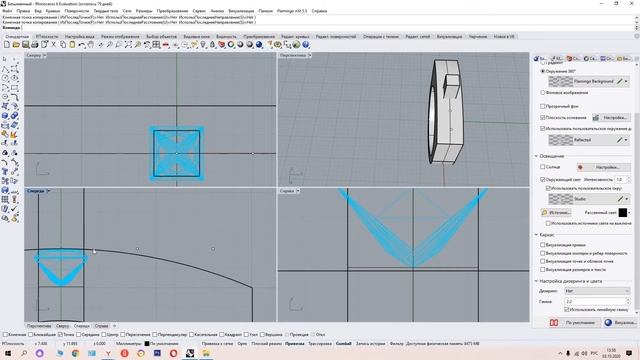The width and height of the screenshot is (640, 360).
Task: Open the 'Визуализация' menu
Action: pyautogui.click(x=241, y=11)
